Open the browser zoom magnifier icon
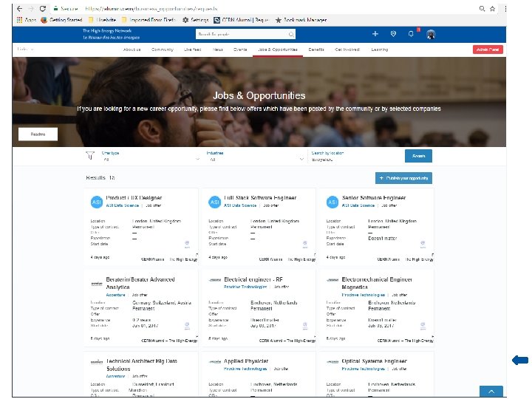 482,8
